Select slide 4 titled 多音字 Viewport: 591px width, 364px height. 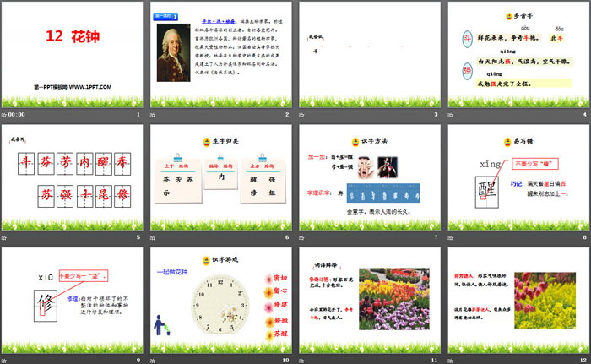[x=518, y=55]
